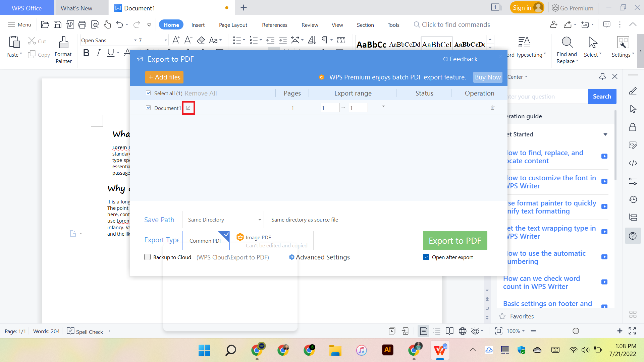Click zoom in plus button in status bar
This screenshot has height=362, width=644.
pyautogui.click(x=620, y=331)
